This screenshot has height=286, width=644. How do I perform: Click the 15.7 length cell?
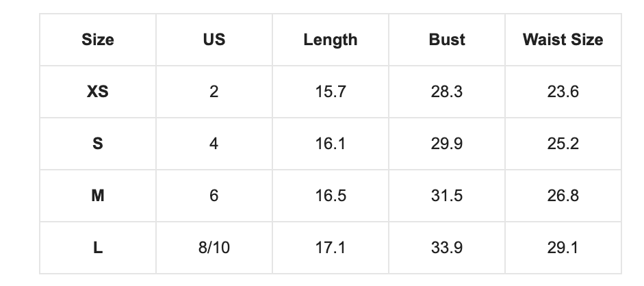[x=331, y=92]
